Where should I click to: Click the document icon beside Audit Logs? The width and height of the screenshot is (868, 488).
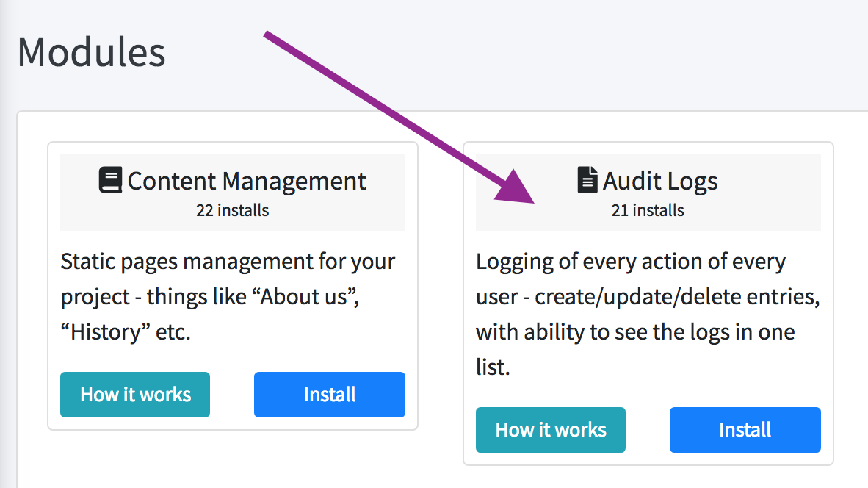(x=587, y=181)
